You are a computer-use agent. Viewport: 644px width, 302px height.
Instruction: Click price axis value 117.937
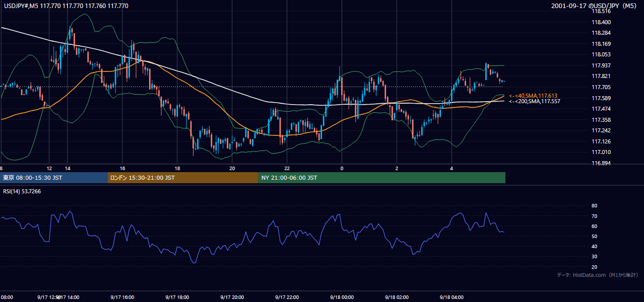point(601,65)
